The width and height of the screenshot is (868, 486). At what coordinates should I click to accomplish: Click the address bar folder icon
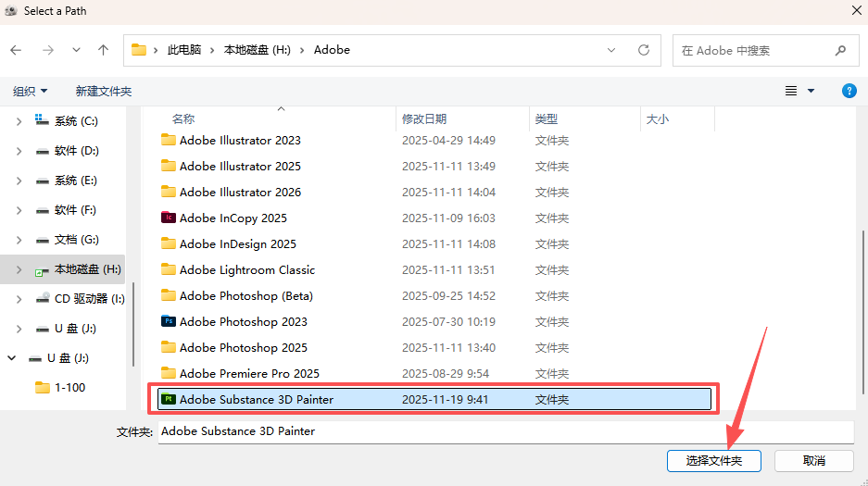(x=138, y=50)
